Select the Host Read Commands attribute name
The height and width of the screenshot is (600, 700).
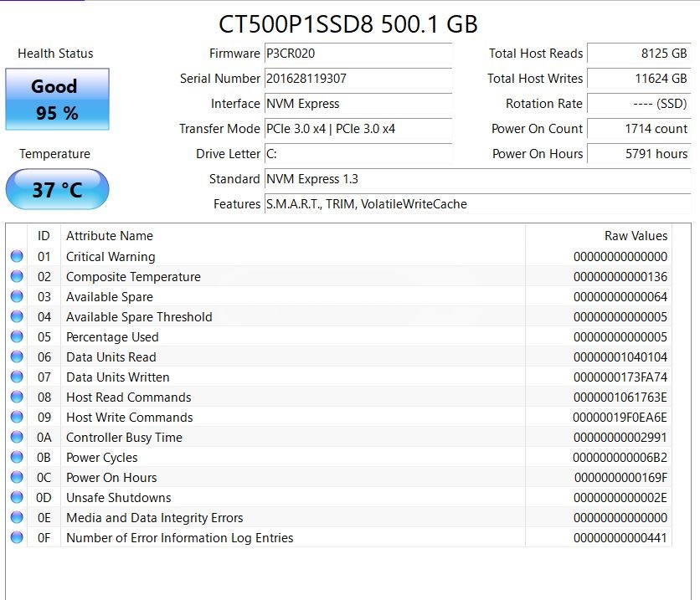(x=129, y=397)
